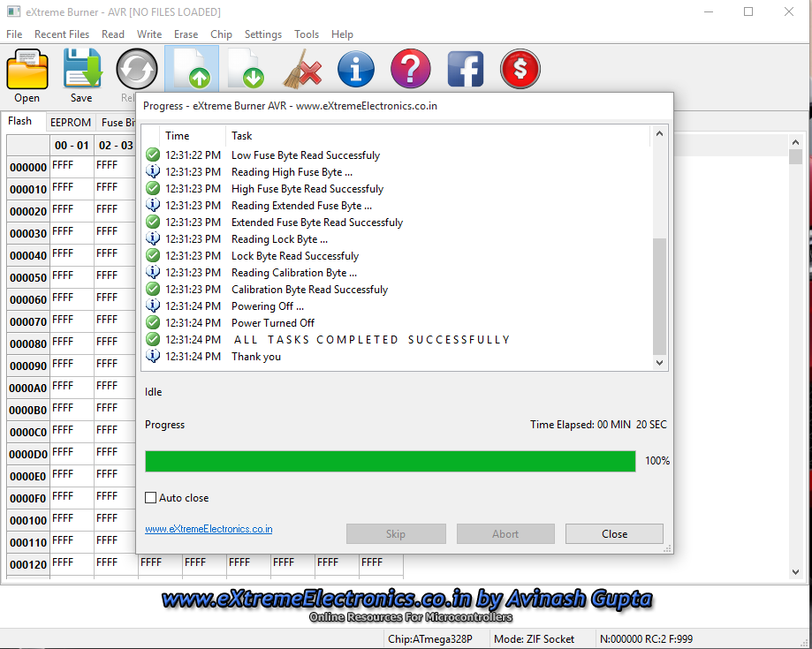The height and width of the screenshot is (649, 812).
Task: Switch to the Fuse Bits tab
Action: (x=117, y=123)
